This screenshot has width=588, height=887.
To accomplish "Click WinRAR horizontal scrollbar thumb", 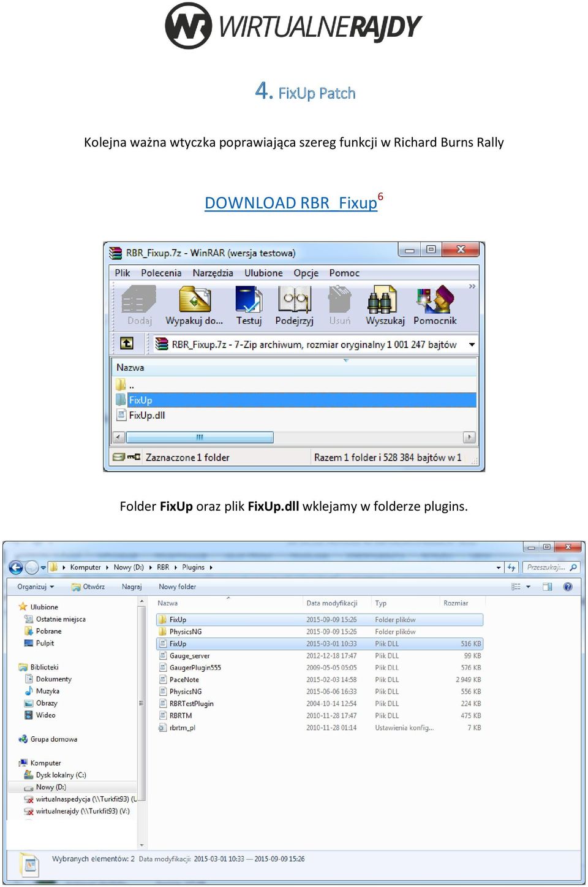I will tap(199, 437).
